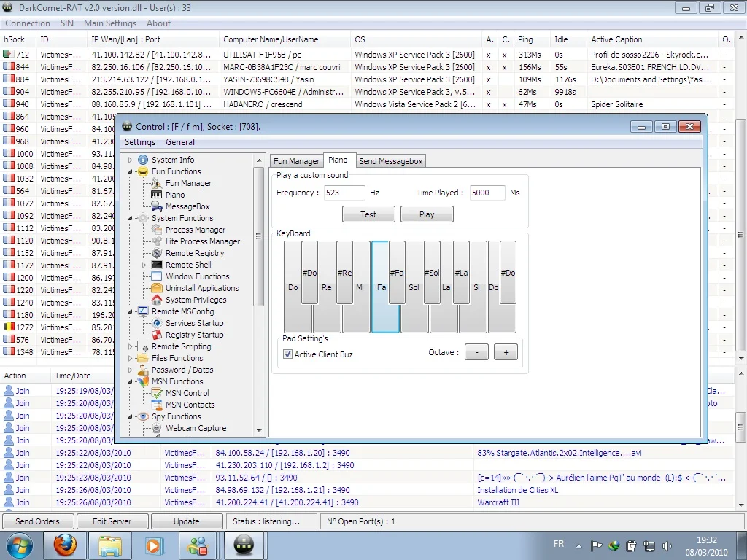Click the Piano icon in the tree
Image resolution: width=747 pixels, height=560 pixels.
pyautogui.click(x=156, y=195)
